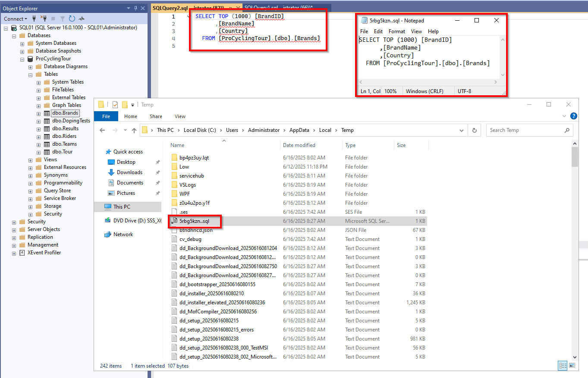
Task: Click the Refresh icon in Object Explorer
Action: (x=72, y=19)
